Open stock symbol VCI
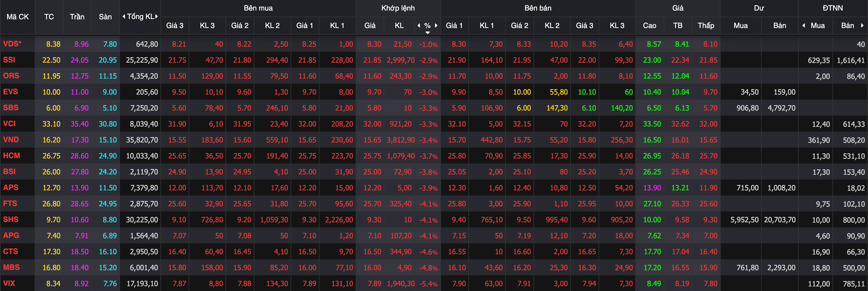868x291 pixels. (9, 124)
